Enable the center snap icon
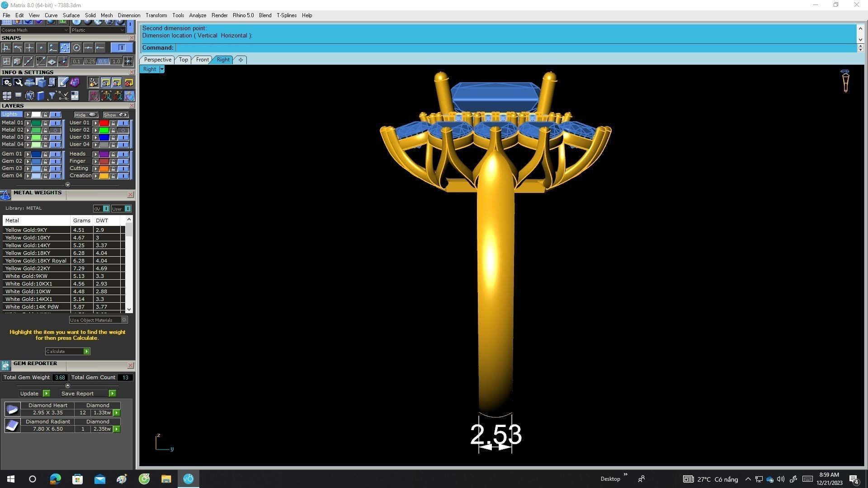868x488 pixels. click(76, 48)
